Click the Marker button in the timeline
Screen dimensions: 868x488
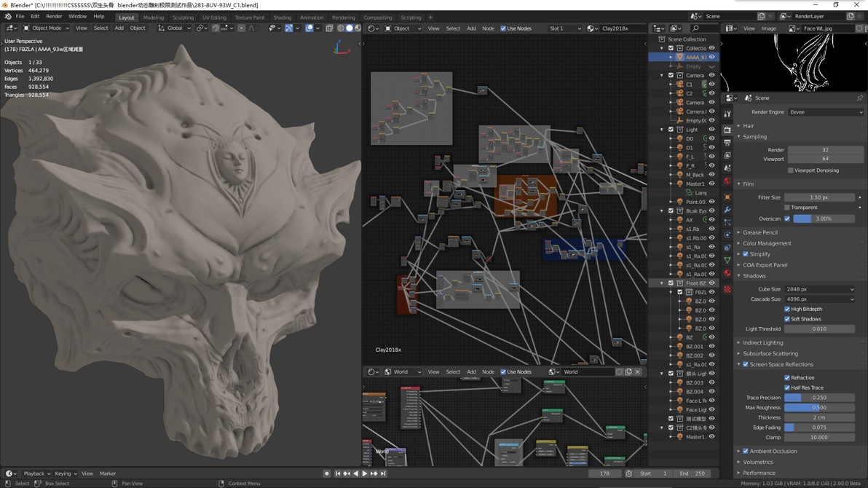click(x=108, y=473)
